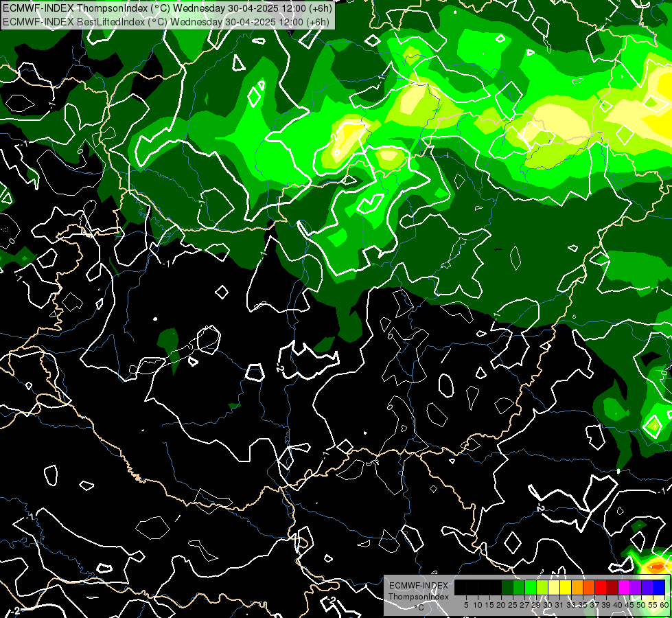Click the legend's ThompsonIndex label

(x=419, y=597)
